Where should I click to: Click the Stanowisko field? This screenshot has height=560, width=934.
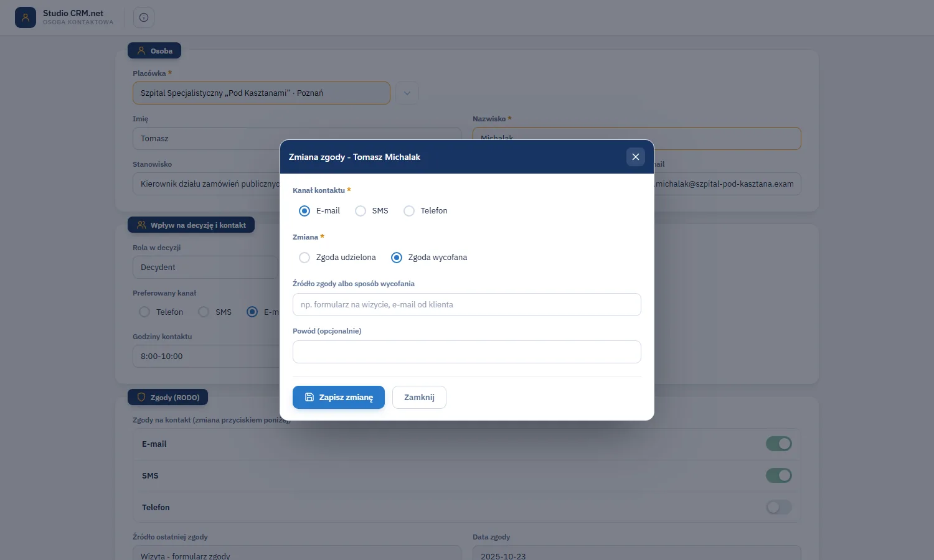[x=207, y=184]
